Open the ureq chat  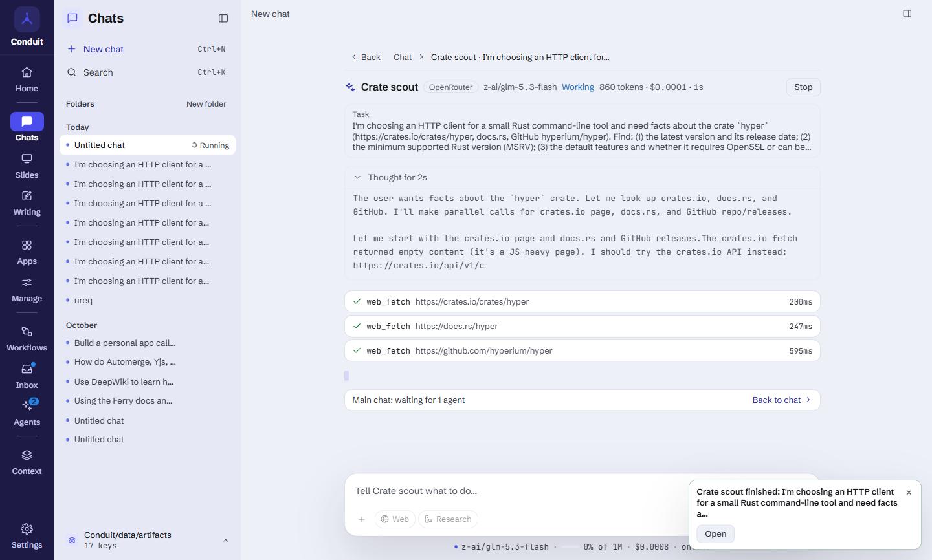tap(148, 301)
